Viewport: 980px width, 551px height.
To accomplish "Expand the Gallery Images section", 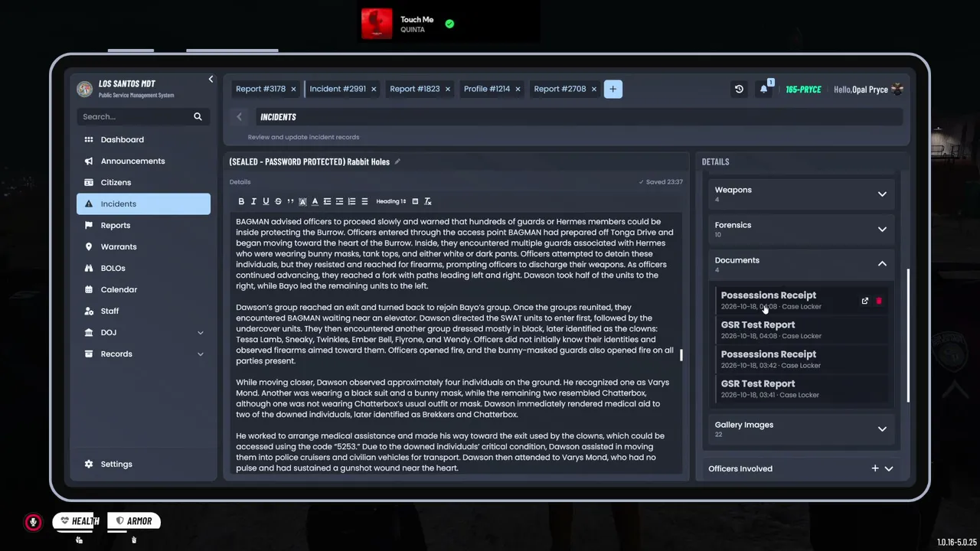I will (x=882, y=429).
